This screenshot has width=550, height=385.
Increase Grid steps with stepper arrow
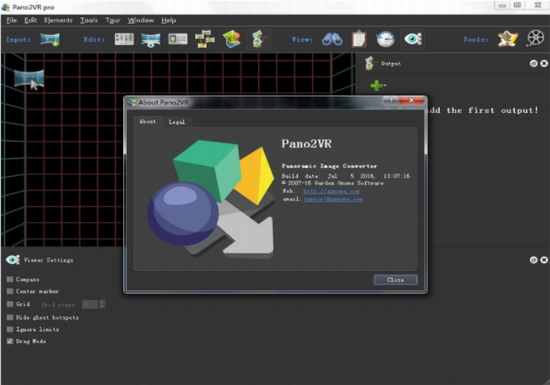[x=102, y=302]
